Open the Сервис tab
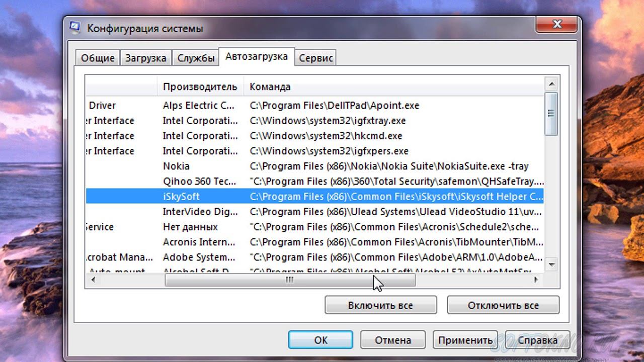The image size is (644, 362). (x=315, y=58)
